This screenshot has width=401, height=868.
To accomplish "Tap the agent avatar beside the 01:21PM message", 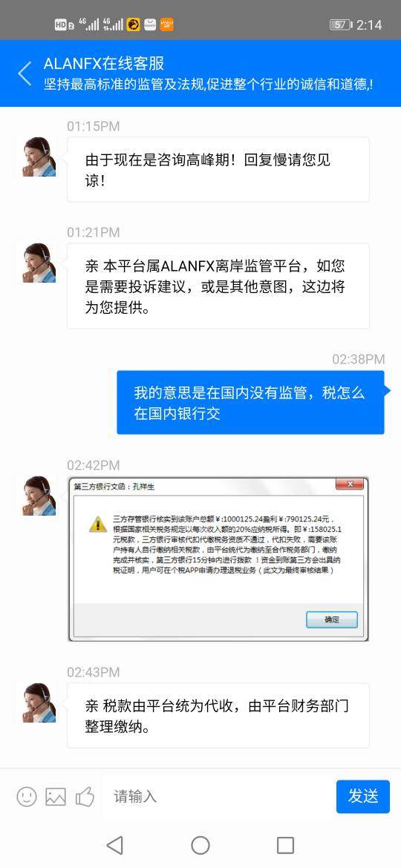I will click(39, 263).
